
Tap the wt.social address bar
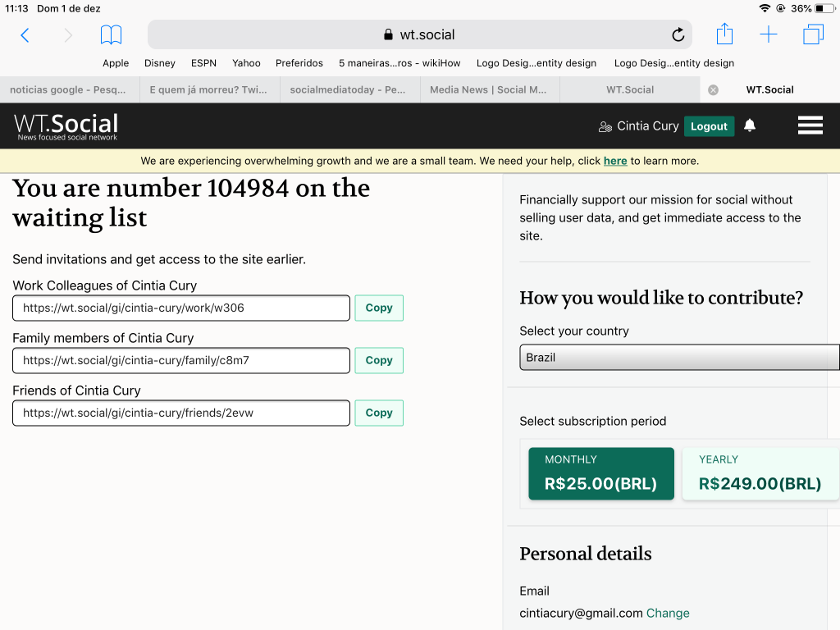tap(419, 34)
